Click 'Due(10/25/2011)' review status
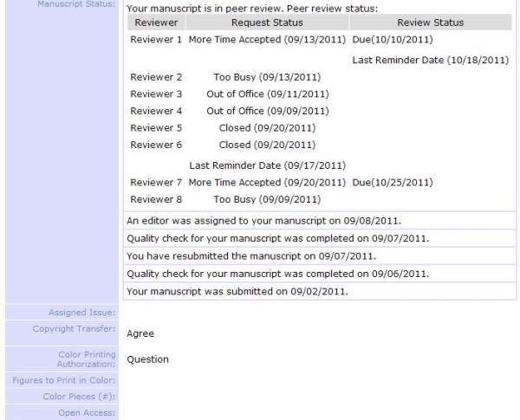This screenshot has width=520, height=420. (393, 183)
